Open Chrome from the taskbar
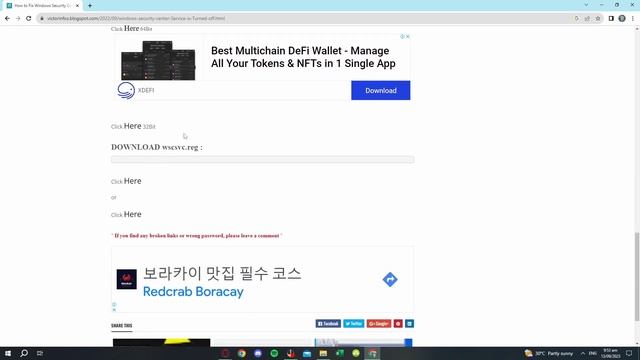Image resolution: width=640 pixels, height=360 pixels. (x=242, y=353)
